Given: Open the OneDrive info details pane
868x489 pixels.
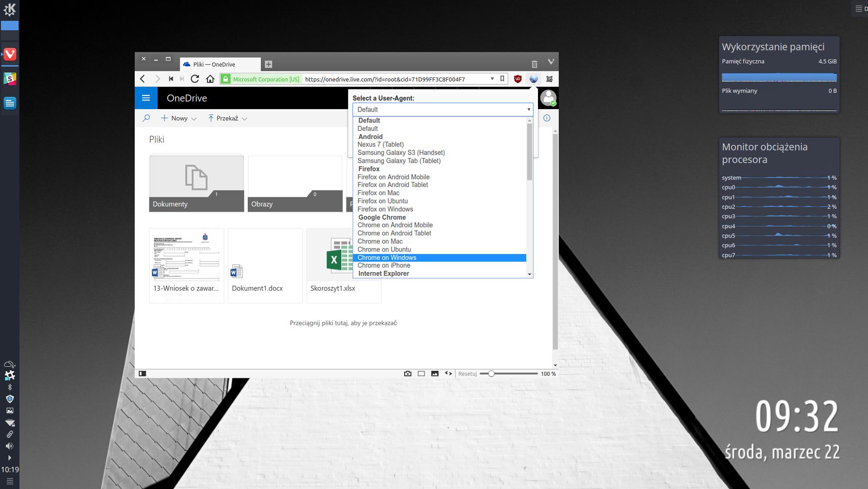Looking at the screenshot, I should 547,118.
